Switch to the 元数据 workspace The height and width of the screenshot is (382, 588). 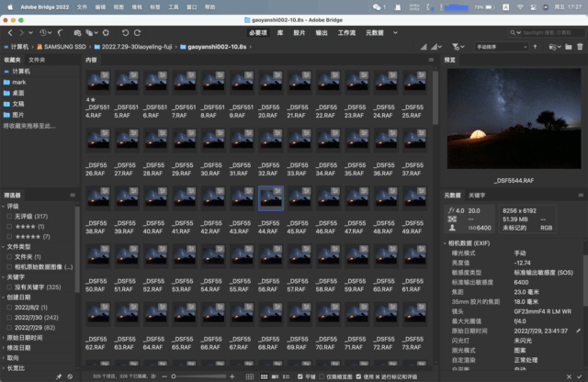point(375,33)
